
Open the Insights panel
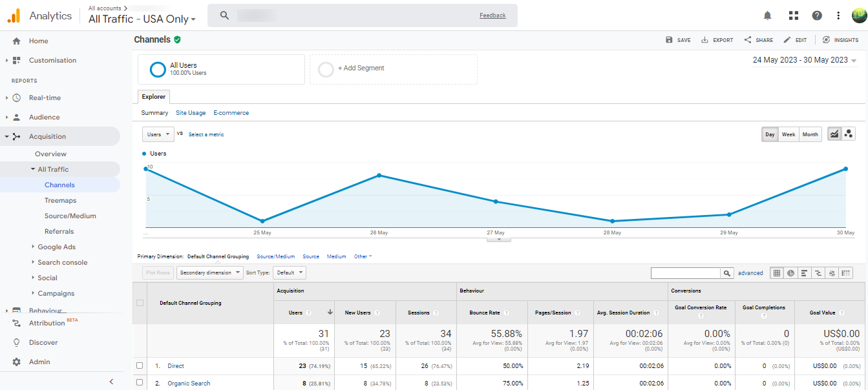pos(841,40)
